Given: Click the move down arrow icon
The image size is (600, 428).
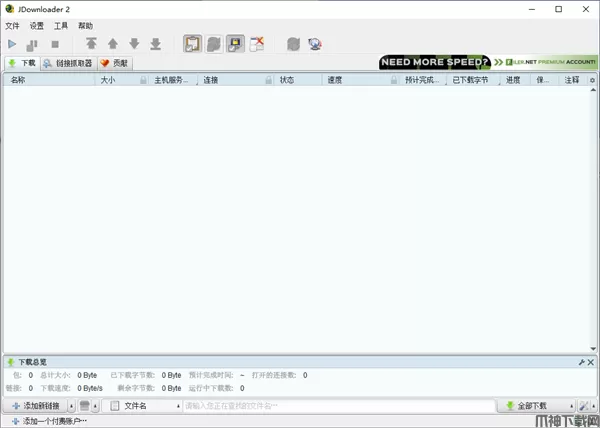Looking at the screenshot, I should (x=134, y=44).
